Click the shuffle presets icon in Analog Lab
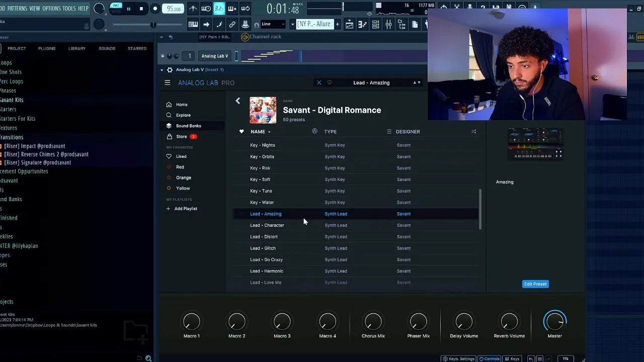 coord(473,131)
